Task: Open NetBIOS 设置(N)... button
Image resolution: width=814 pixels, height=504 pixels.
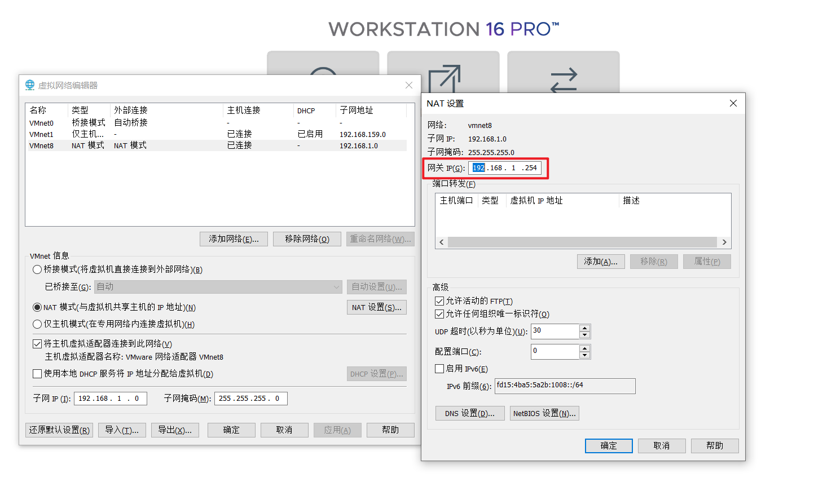Action: tap(544, 413)
